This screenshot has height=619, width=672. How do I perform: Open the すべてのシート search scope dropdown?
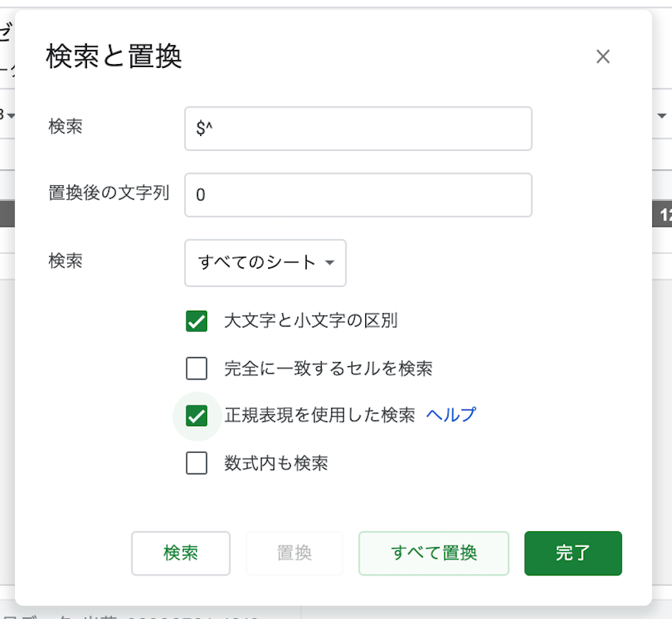click(x=266, y=262)
